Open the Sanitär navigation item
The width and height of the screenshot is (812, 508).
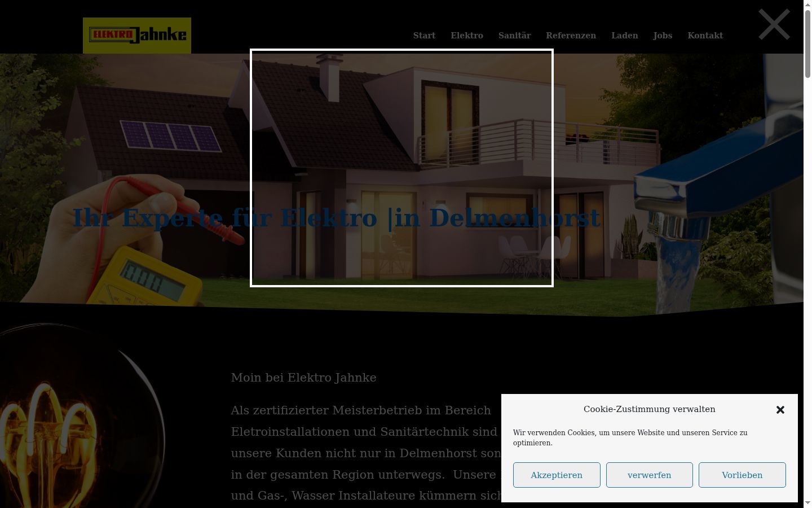514,36
